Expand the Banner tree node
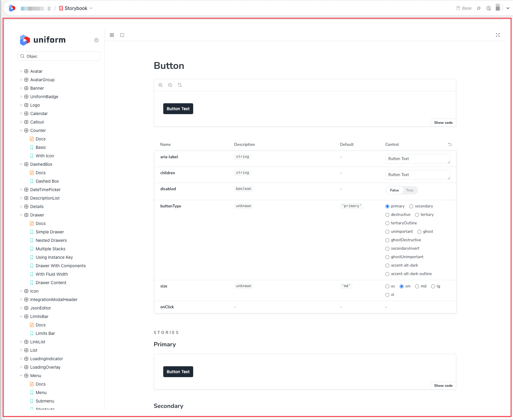This screenshot has width=513, height=420. tap(21, 88)
